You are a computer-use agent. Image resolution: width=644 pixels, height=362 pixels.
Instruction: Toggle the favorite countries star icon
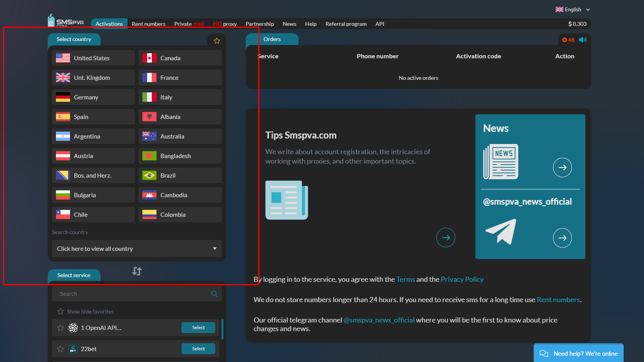217,41
